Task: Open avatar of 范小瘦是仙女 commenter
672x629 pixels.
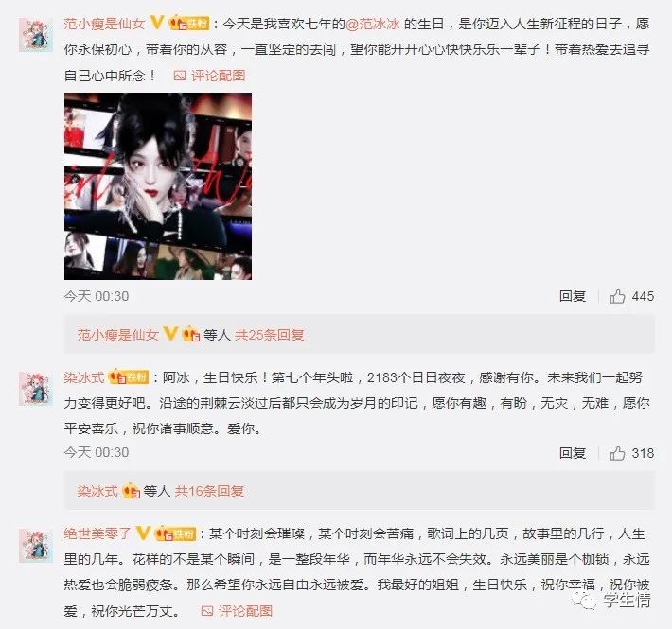Action: [36, 35]
